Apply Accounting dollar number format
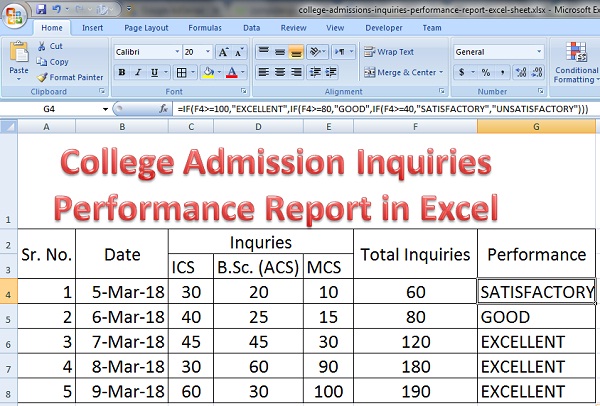600x406 pixels. pos(461,72)
